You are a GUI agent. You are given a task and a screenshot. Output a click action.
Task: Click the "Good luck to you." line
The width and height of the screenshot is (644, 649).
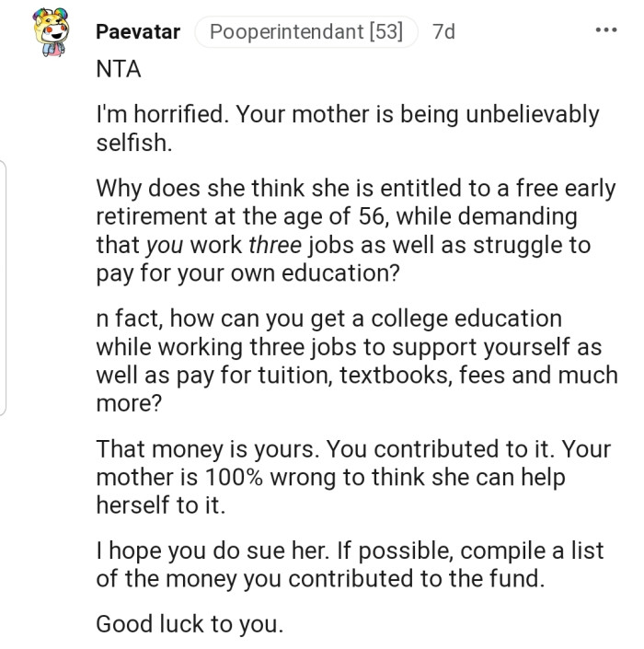coord(190,623)
